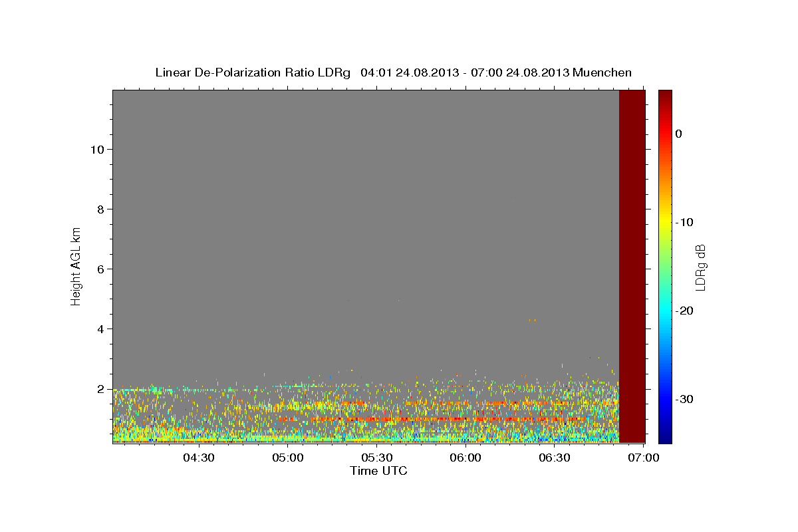Image resolution: width=798 pixels, height=532 pixels.
Task: Click the dark red missing-data column in the plot
Action: click(632, 266)
